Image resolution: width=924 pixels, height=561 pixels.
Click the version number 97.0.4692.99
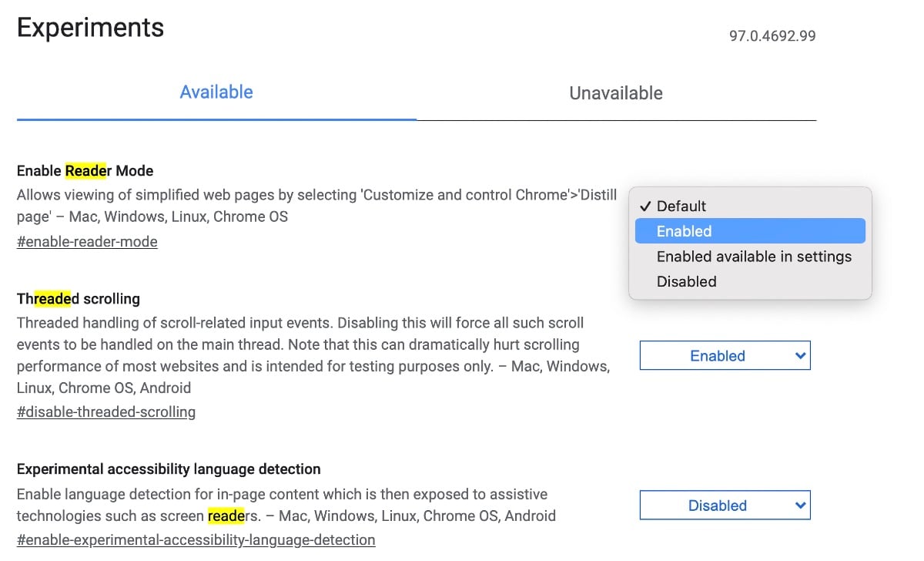tap(772, 36)
